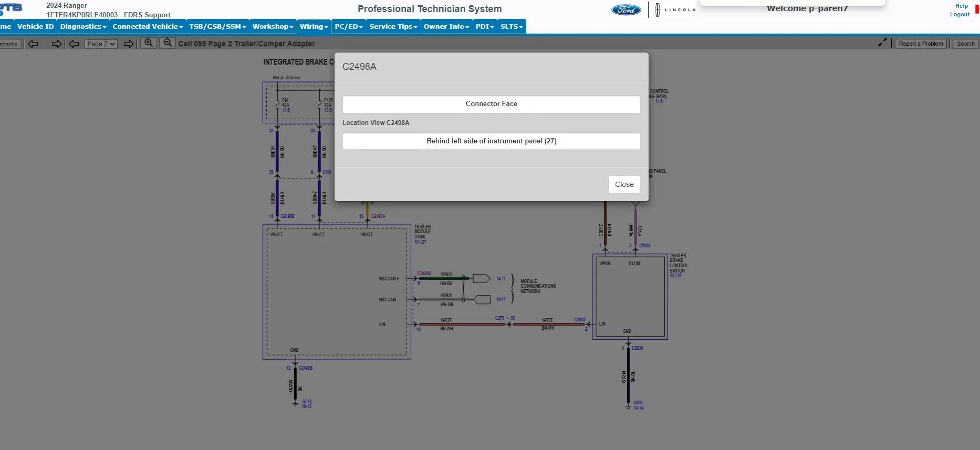Go to the Home menu item
Viewport: 980px width, 450px height.
coord(6,26)
